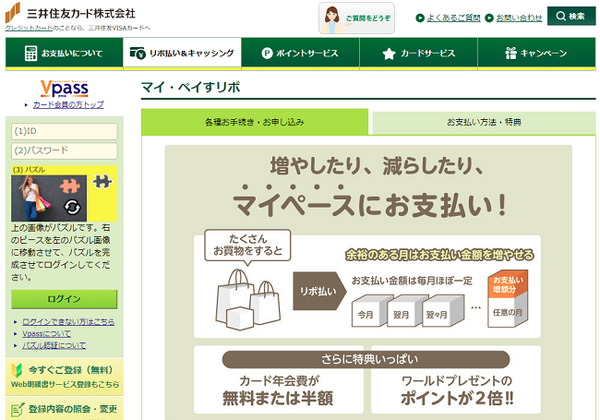Click the Vpass logo
The image size is (600, 420).
pyautogui.click(x=64, y=89)
